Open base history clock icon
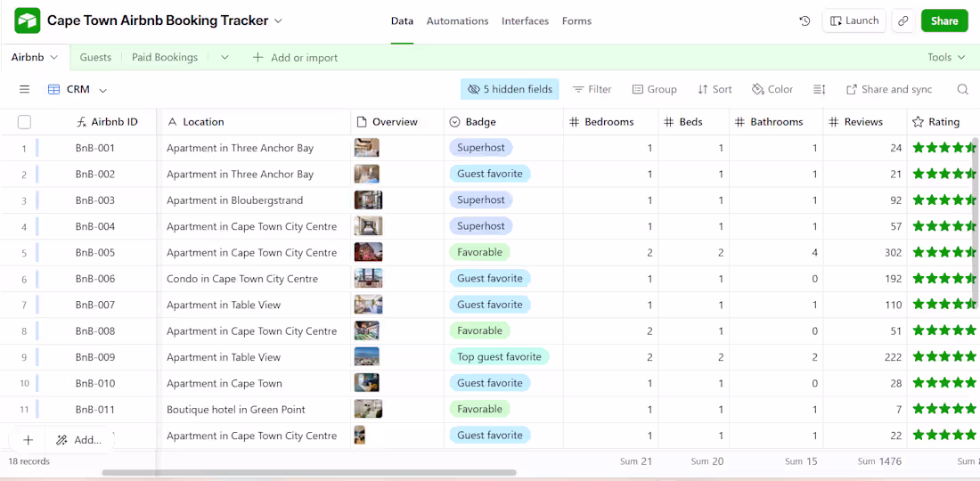This screenshot has width=980, height=481. point(805,20)
